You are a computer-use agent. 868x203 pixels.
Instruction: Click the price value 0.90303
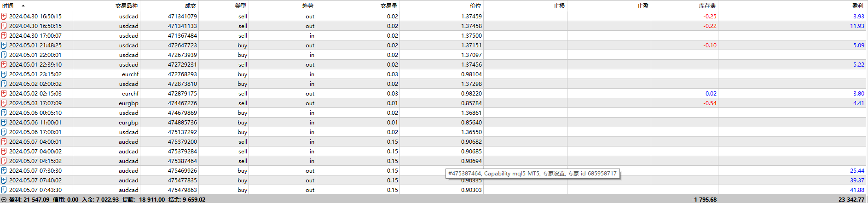pyautogui.click(x=471, y=190)
